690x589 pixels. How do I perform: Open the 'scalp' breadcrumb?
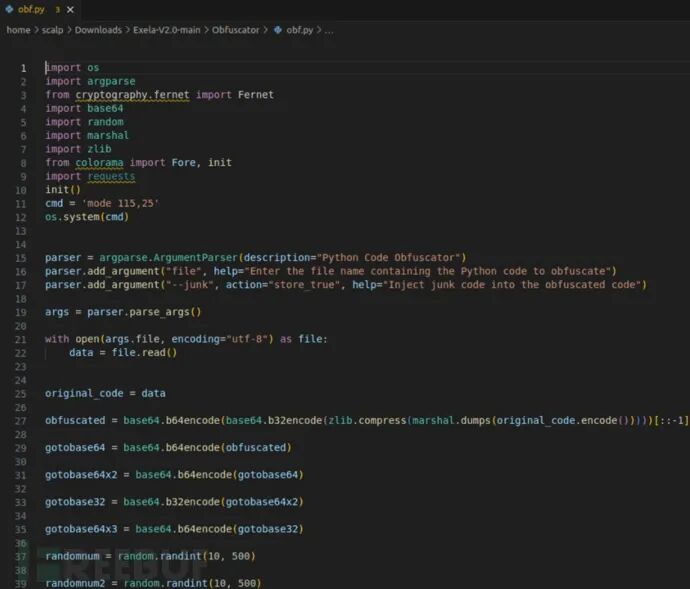[52, 30]
